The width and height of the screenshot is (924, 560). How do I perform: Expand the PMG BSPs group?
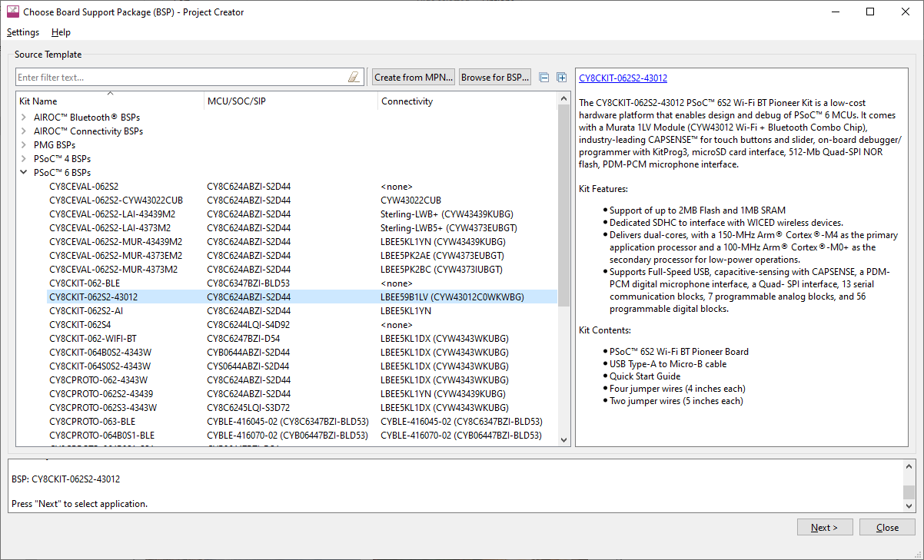point(23,145)
